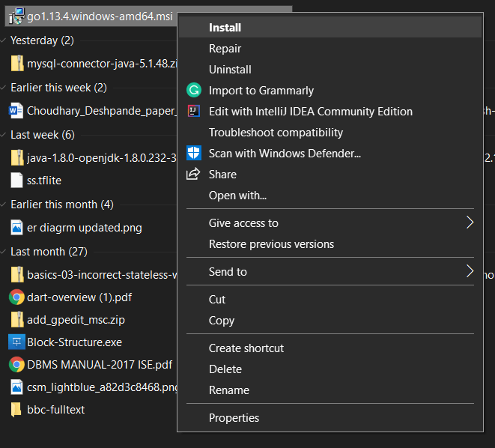Screen dimensions: 495x448
Task: Click the IntelliJ IDEA icon in menu
Action: pos(194,112)
